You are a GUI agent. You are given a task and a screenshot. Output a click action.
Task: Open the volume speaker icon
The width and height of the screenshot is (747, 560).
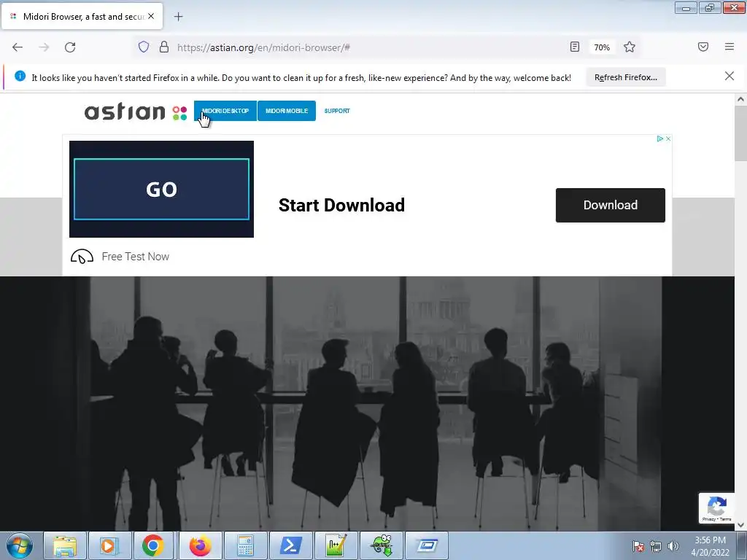tap(673, 546)
